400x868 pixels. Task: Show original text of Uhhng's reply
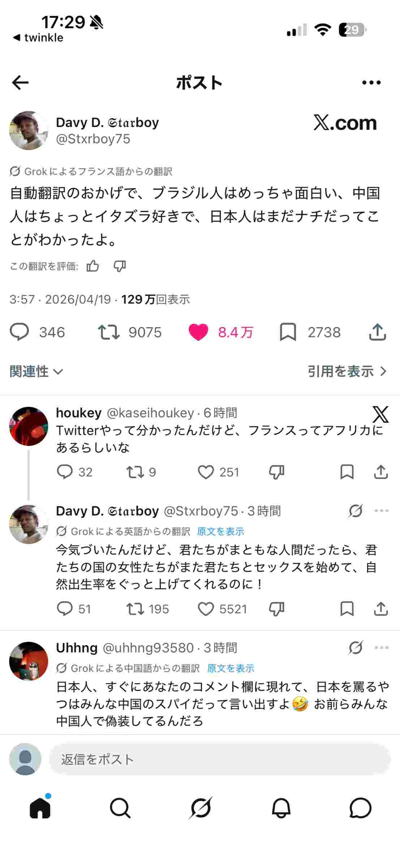click(x=231, y=668)
